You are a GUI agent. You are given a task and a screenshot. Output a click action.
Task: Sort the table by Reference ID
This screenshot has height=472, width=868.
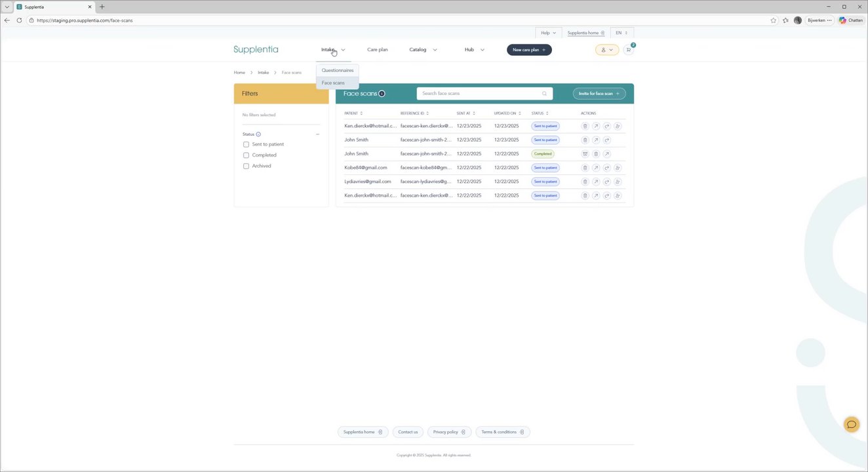(414, 113)
